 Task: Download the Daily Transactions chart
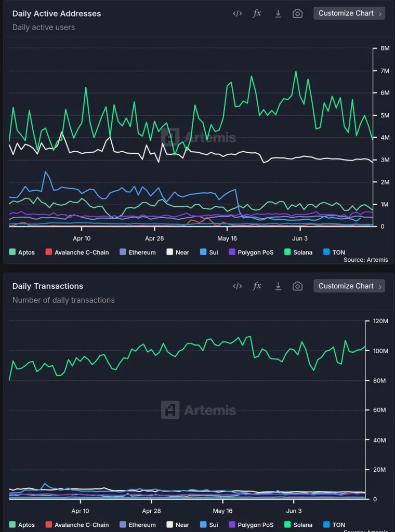278,286
